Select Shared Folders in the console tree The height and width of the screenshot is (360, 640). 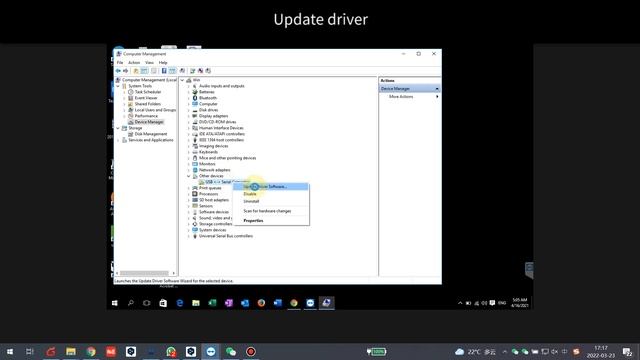147,104
